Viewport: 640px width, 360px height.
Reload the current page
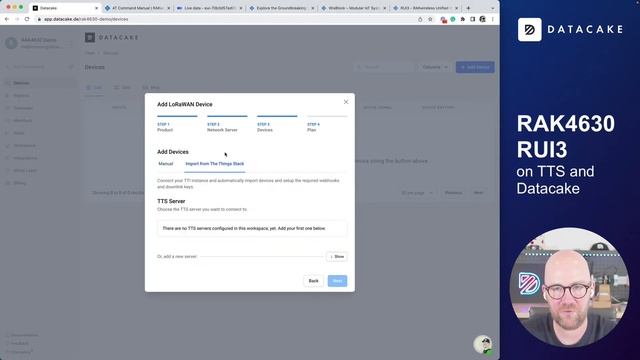point(27,19)
